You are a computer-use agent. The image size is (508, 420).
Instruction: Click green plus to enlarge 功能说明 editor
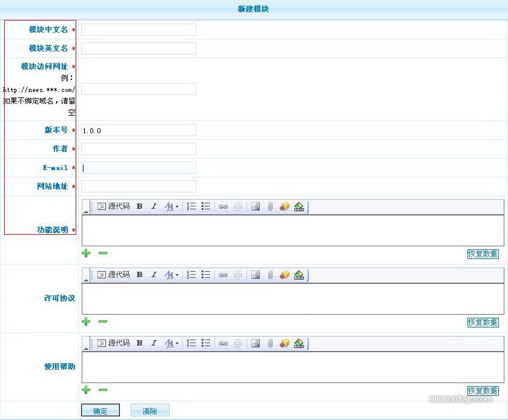click(x=86, y=254)
